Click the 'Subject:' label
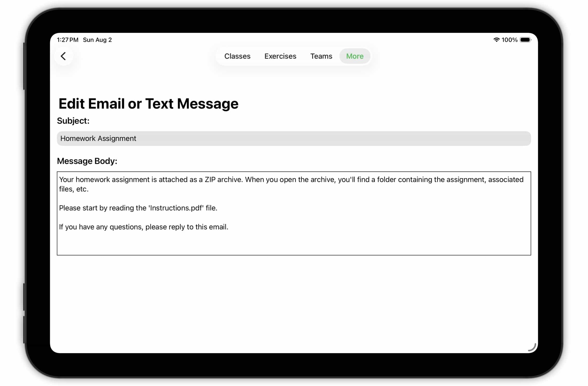Image resolution: width=588 pixels, height=386 pixels. point(73,121)
